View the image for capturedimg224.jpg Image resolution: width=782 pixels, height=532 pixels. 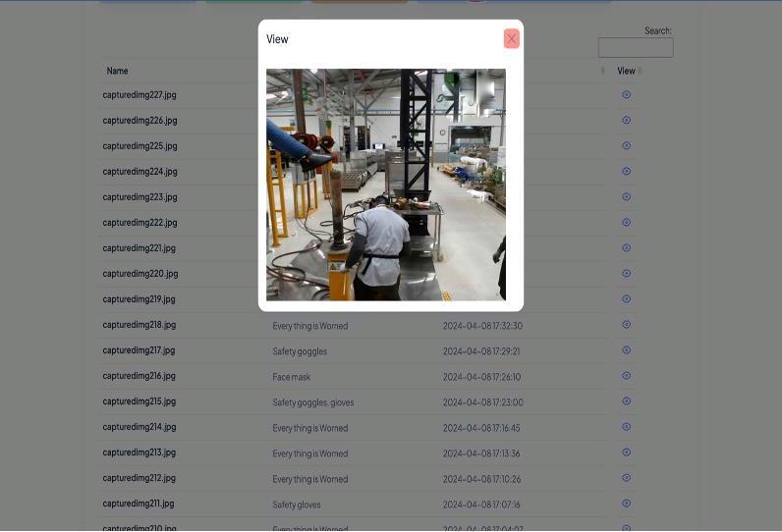pos(626,172)
